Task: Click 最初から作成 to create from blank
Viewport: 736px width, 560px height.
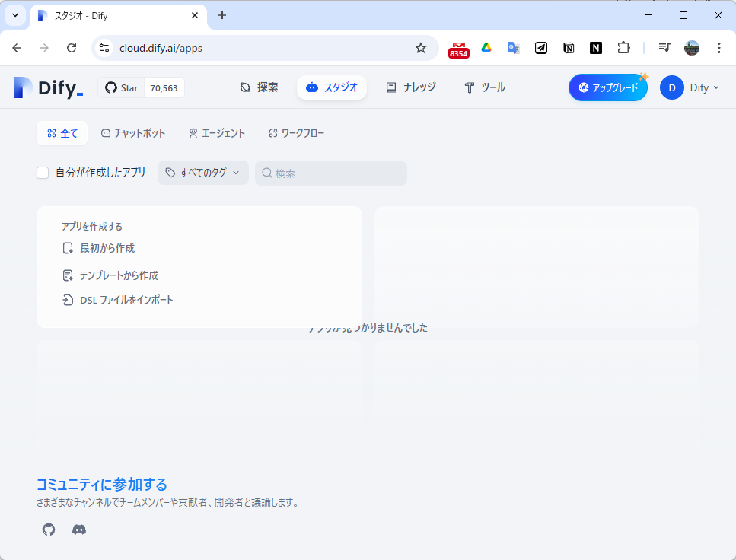Action: (99, 248)
